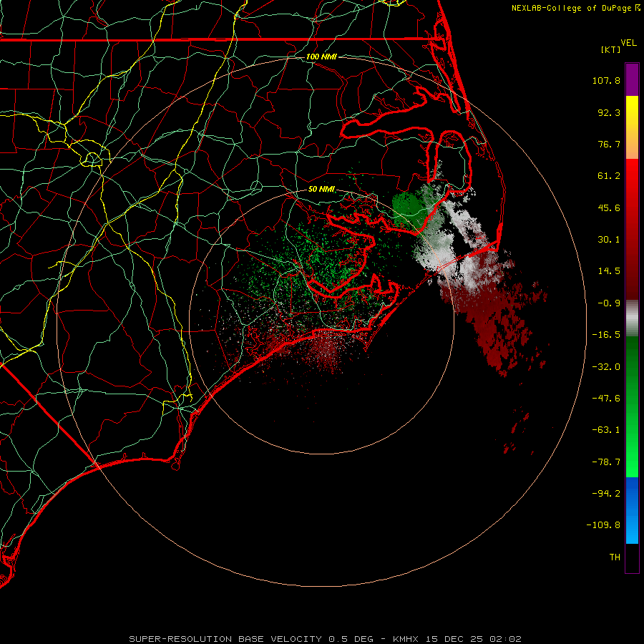The height and width of the screenshot is (644, 644).
Task: Click the 30.1 scale value
Action: tap(609, 240)
